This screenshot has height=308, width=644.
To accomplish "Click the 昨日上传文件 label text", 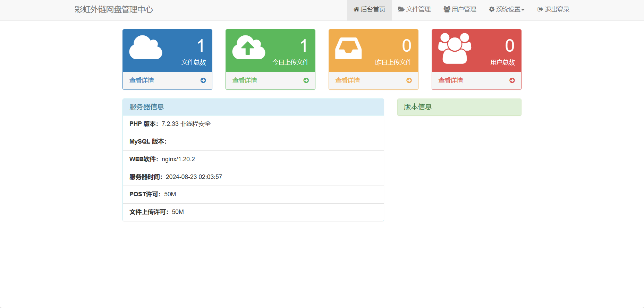I will click(393, 62).
